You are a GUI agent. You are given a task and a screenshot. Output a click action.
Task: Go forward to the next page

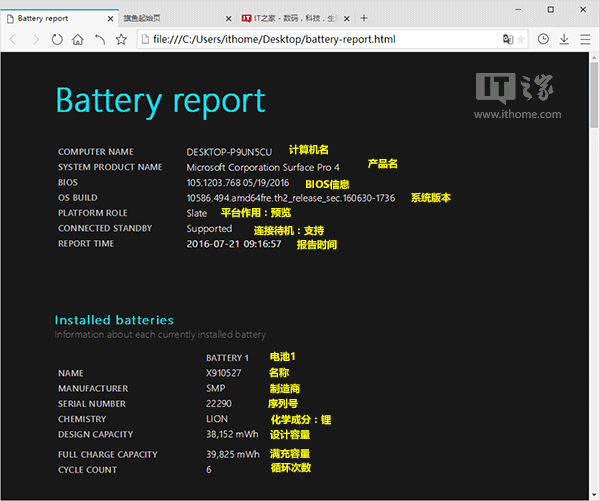coord(36,39)
